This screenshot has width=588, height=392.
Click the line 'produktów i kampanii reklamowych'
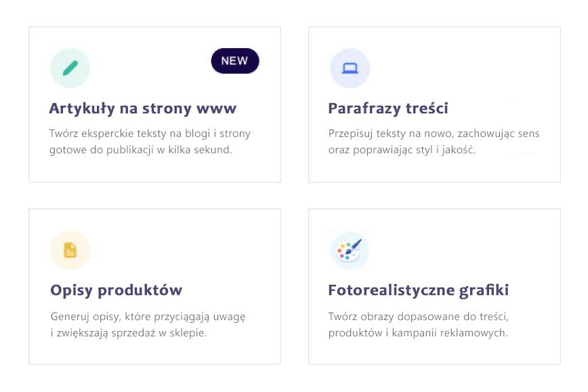pos(418,332)
